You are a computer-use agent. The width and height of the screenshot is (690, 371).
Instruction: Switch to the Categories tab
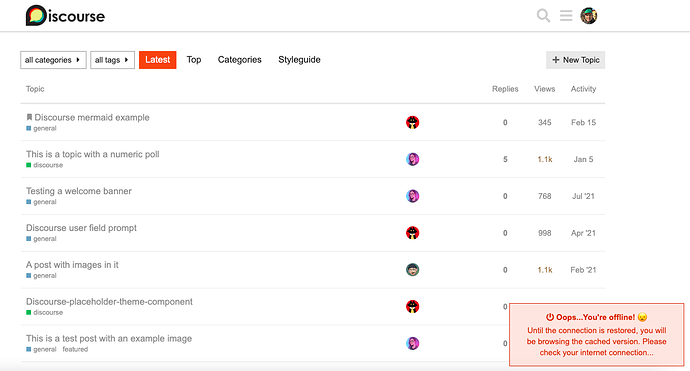(x=239, y=60)
